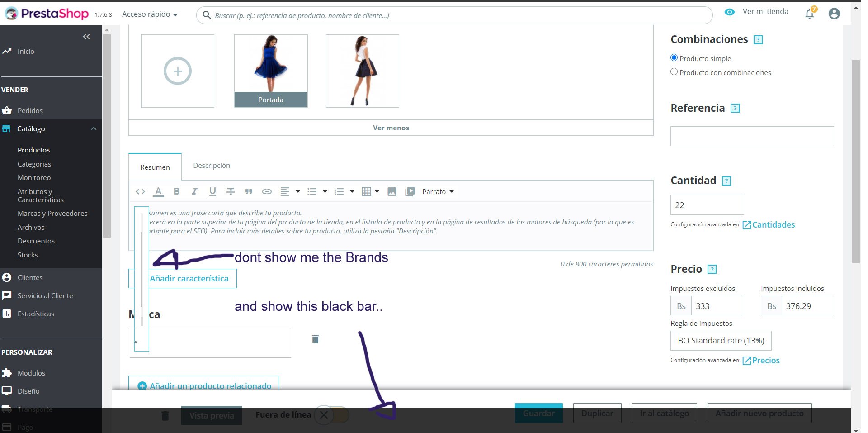
Task: Open Productos in the sidebar
Action: tap(34, 150)
